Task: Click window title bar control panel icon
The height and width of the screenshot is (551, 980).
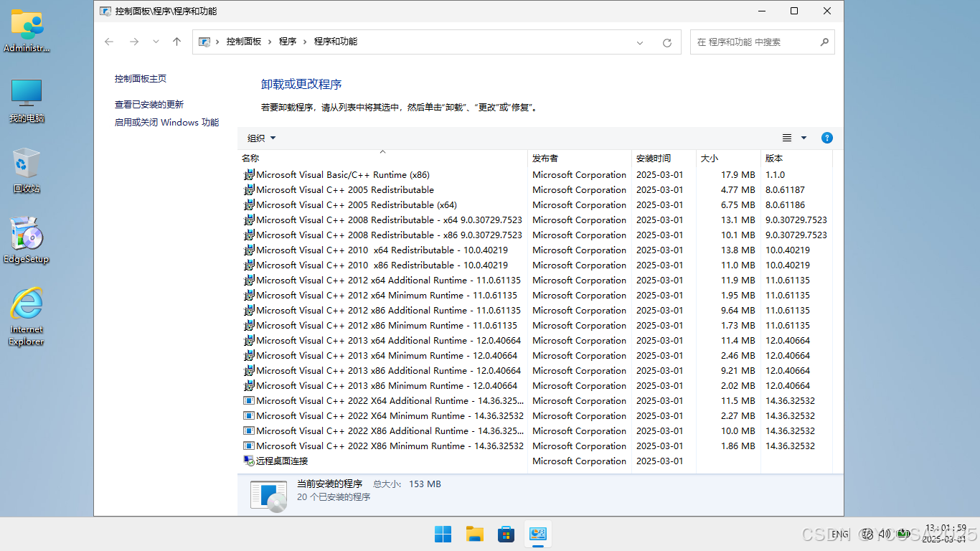Action: (x=105, y=11)
